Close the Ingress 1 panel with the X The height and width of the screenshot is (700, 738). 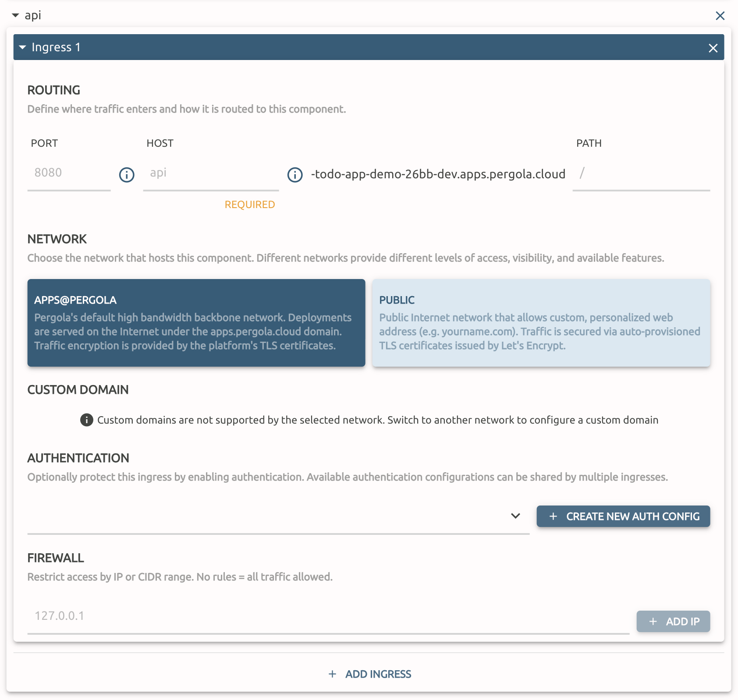[x=713, y=48]
